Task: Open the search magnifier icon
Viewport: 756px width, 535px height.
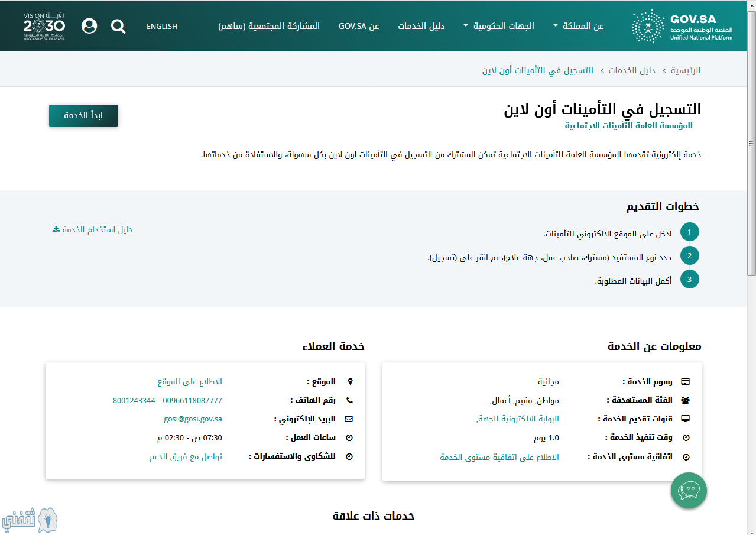Action: click(118, 26)
